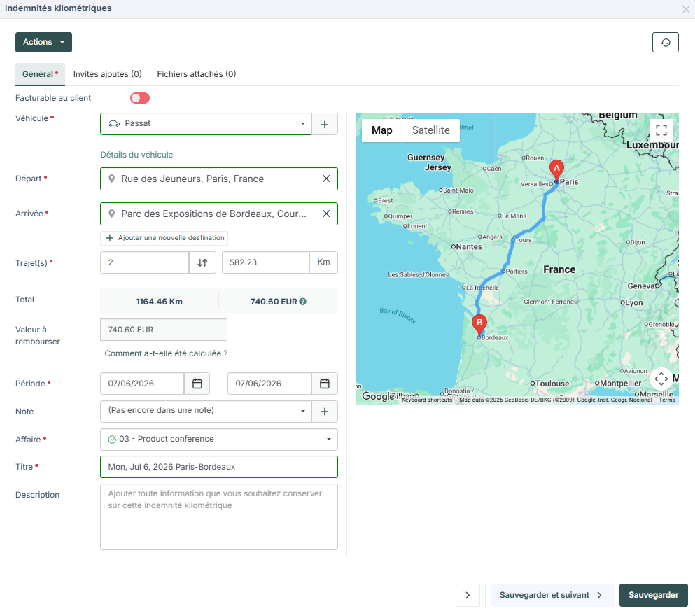Switch map to Map view
Viewport: 695px width, 616px height.
pyautogui.click(x=381, y=130)
